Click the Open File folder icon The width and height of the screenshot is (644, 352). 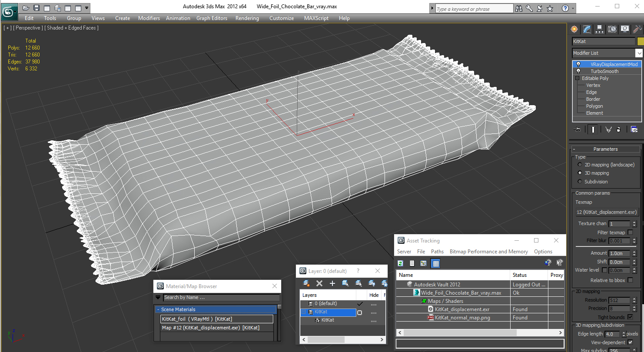coord(26,8)
